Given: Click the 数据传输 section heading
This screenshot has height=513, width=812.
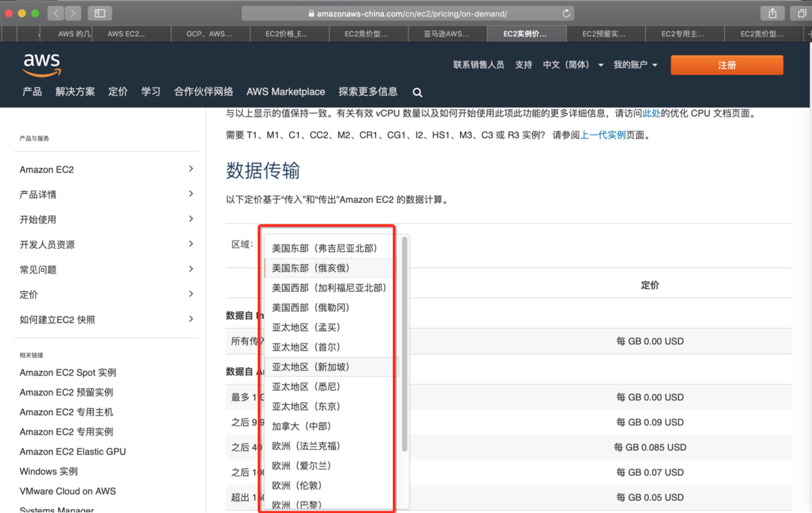Looking at the screenshot, I should click(x=263, y=170).
